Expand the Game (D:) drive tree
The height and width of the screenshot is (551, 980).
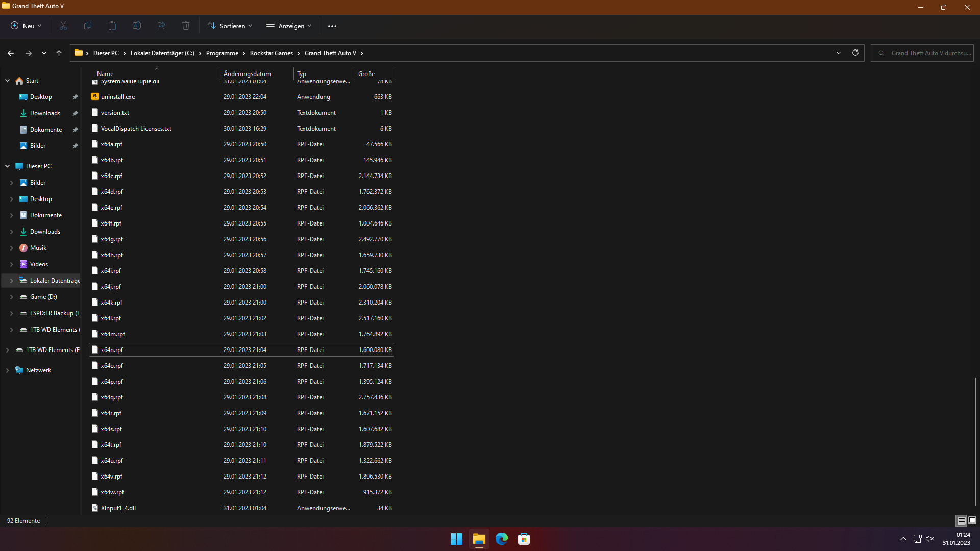pyautogui.click(x=11, y=297)
